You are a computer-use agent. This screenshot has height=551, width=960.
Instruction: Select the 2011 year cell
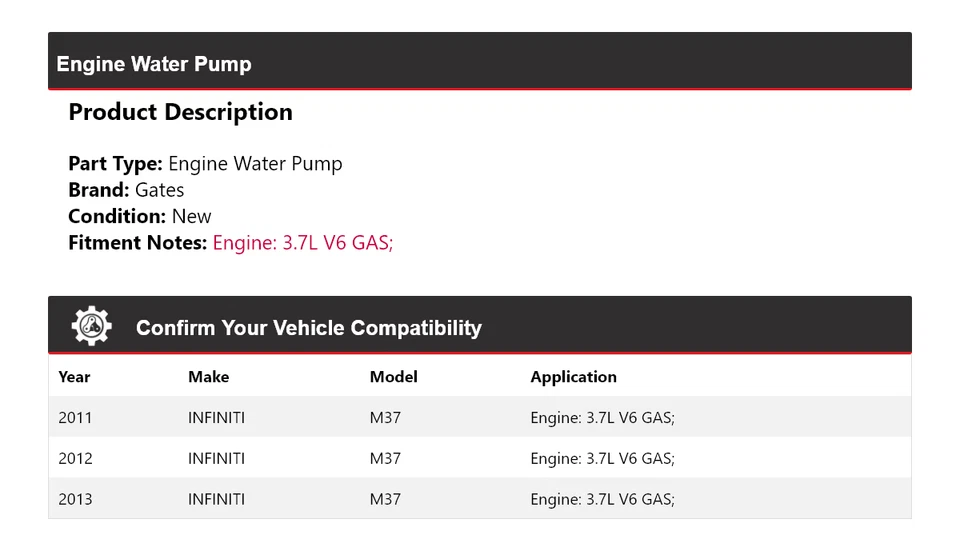75,418
